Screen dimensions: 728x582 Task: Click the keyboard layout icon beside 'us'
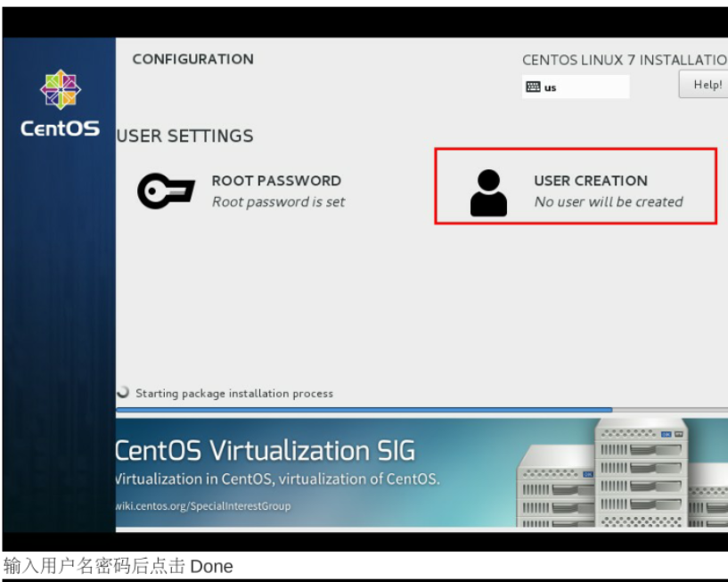click(x=533, y=87)
